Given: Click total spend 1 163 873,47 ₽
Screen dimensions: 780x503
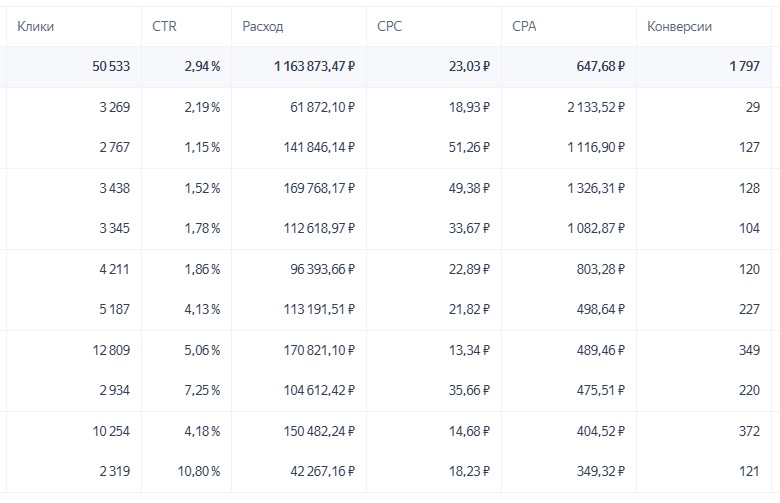Looking at the screenshot, I should [315, 66].
